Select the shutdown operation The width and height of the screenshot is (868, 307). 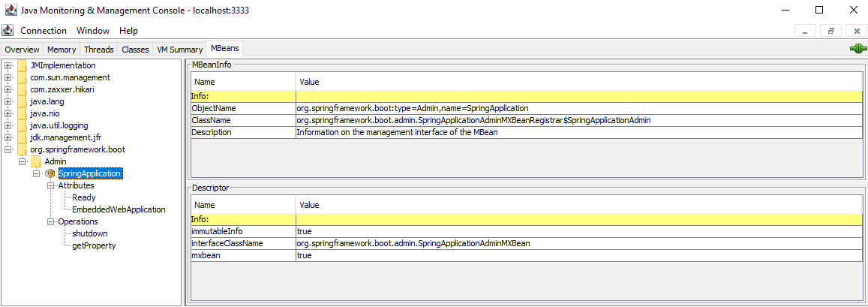click(90, 233)
